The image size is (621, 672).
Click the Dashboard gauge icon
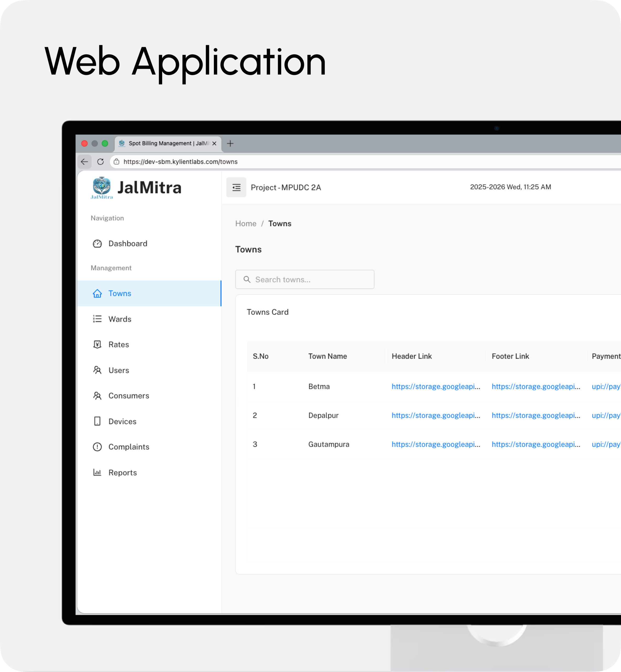pyautogui.click(x=97, y=244)
